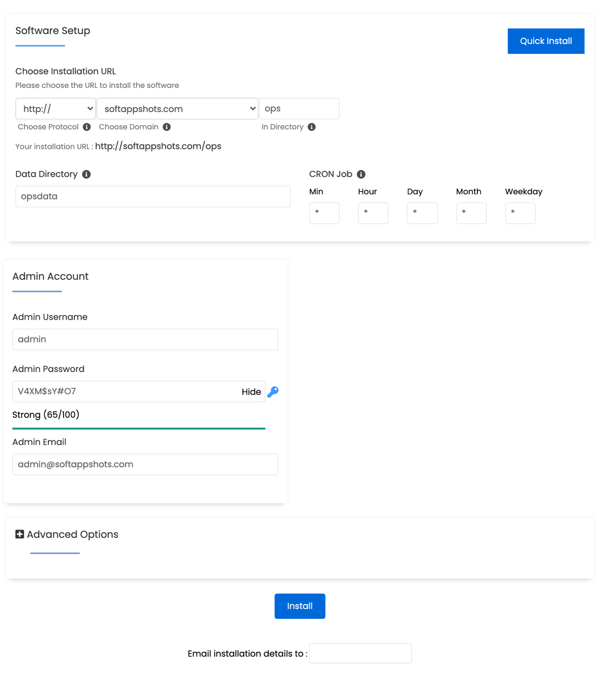Click the Quick Install button
600x700 pixels.
click(x=546, y=41)
